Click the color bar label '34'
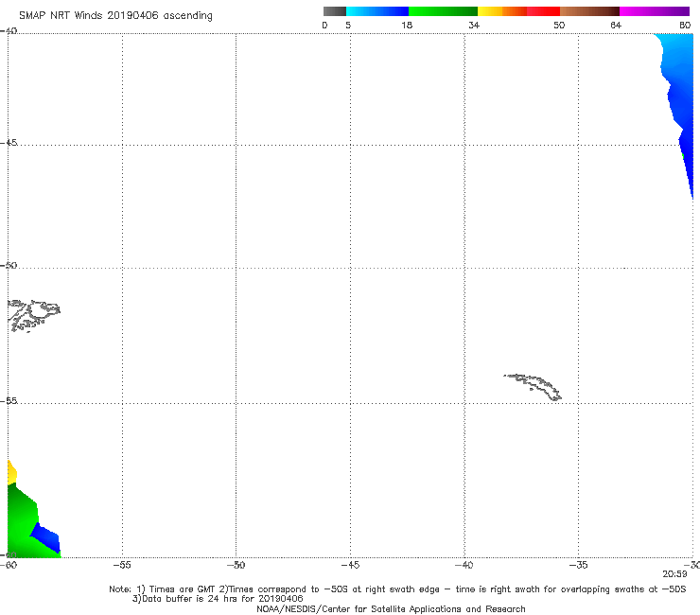 (474, 25)
